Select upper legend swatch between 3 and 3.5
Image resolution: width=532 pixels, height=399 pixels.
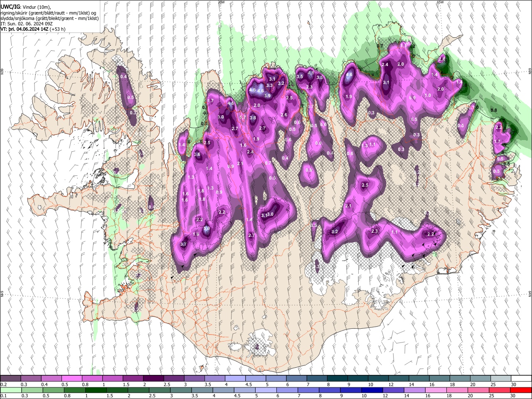pyautogui.click(x=194, y=378)
